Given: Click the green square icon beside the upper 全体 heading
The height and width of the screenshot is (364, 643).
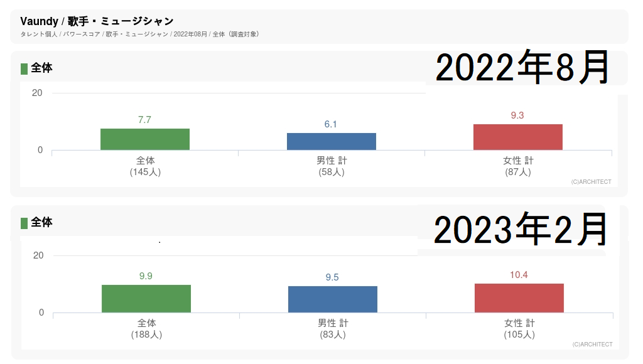Looking at the screenshot, I should point(24,68).
